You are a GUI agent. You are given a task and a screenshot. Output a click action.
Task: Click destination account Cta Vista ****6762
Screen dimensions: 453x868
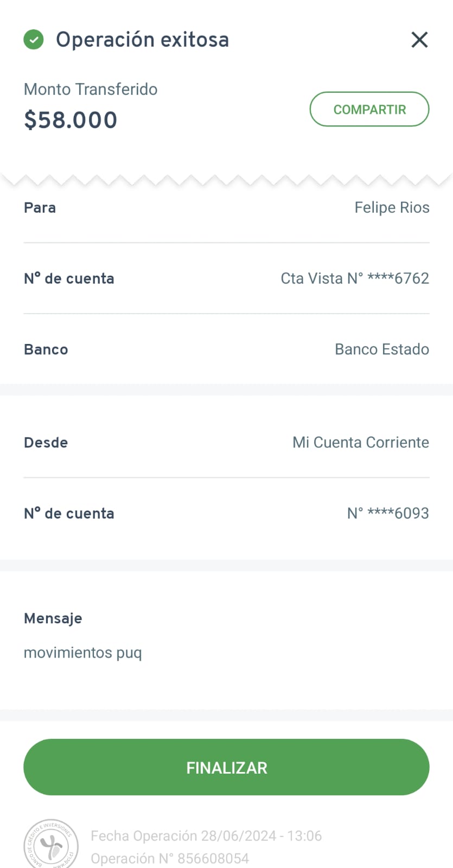(x=355, y=278)
